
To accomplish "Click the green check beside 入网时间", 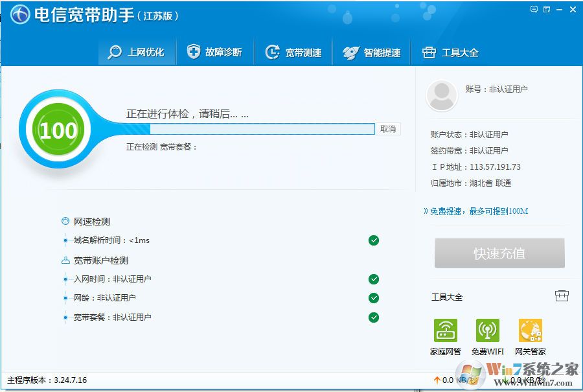I will point(374,279).
